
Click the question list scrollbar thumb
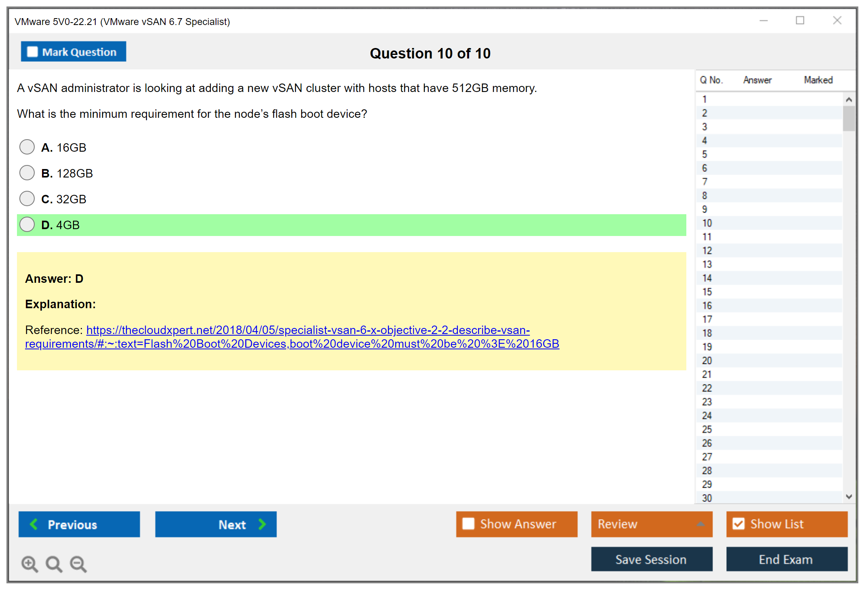point(849,118)
